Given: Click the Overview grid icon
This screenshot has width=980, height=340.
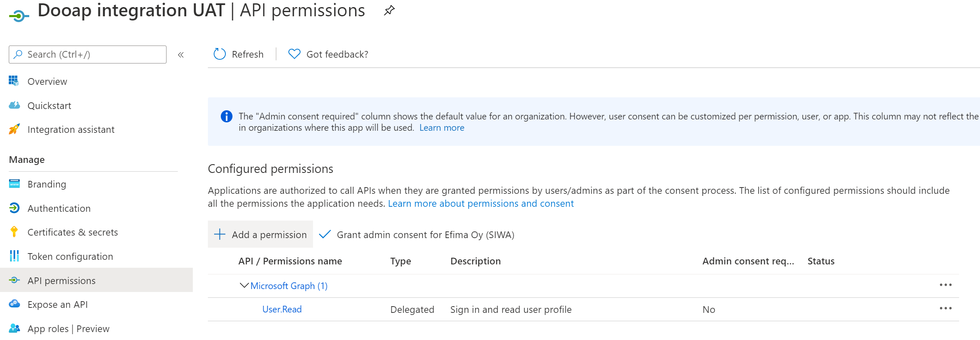Looking at the screenshot, I should point(14,81).
